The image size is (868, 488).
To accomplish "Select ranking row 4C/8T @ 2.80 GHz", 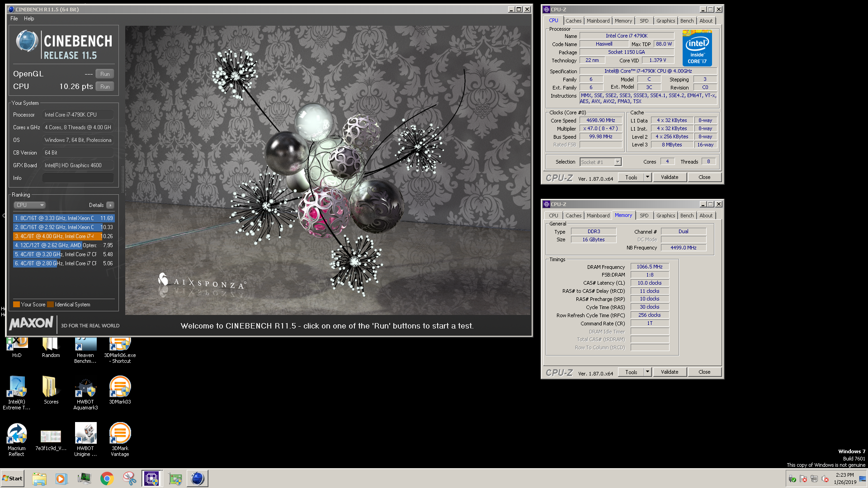I will pyautogui.click(x=64, y=263).
